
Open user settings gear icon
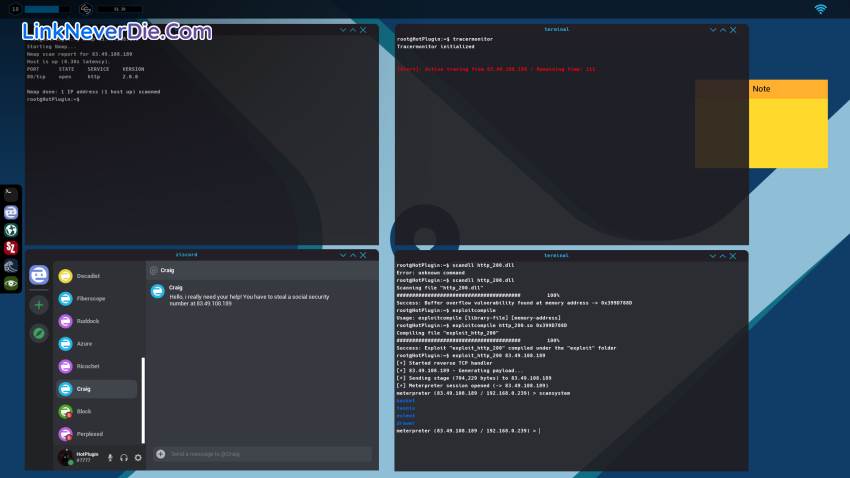tap(138, 457)
